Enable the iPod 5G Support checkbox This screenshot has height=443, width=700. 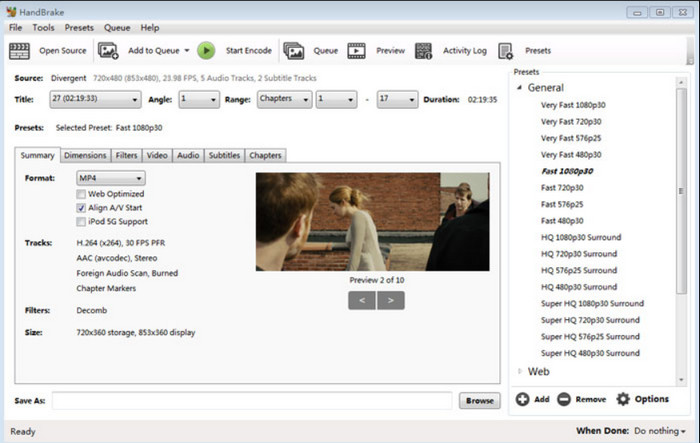tap(81, 222)
